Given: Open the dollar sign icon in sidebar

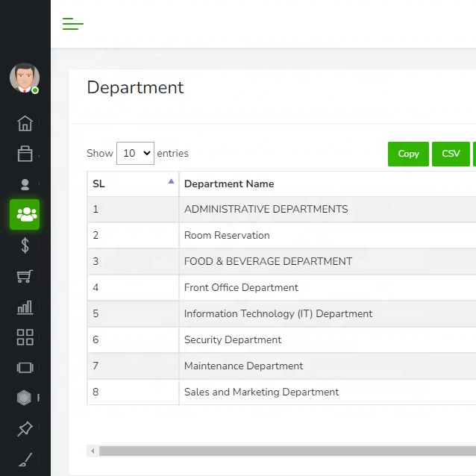Looking at the screenshot, I should (x=25, y=245).
